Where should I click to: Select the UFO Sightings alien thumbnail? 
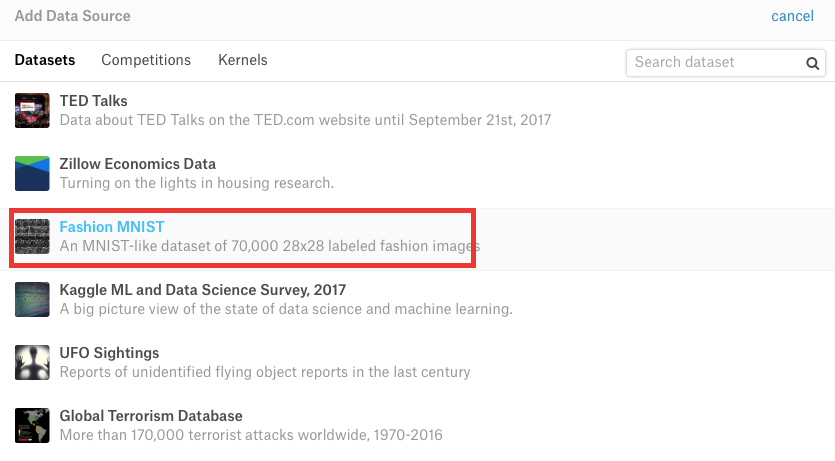tap(32, 363)
